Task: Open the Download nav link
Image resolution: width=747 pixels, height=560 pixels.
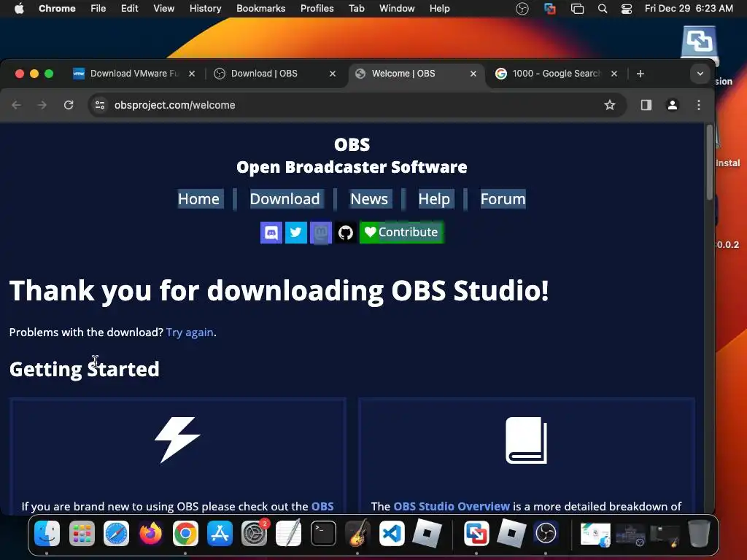Action: [285, 198]
